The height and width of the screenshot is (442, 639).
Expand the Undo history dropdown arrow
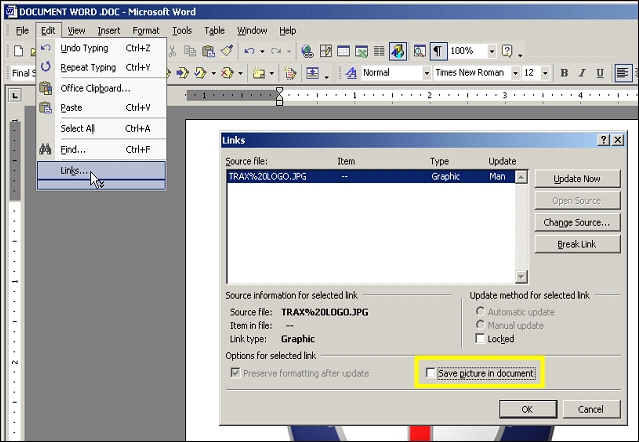click(262, 52)
